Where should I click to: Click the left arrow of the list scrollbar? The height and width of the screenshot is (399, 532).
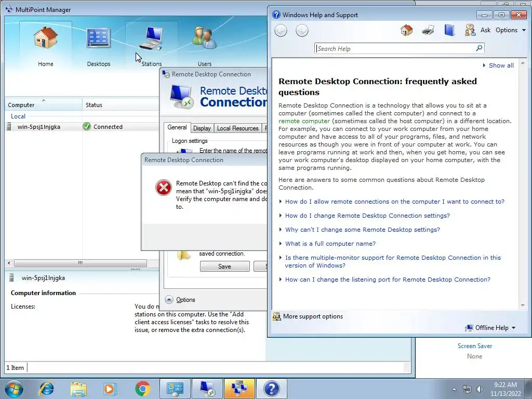coord(9,263)
